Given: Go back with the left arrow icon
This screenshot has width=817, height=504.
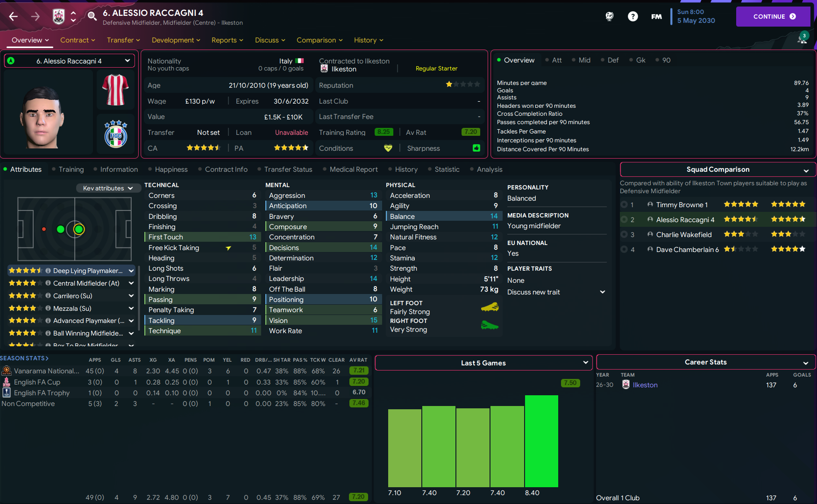Looking at the screenshot, I should pyautogui.click(x=14, y=17).
